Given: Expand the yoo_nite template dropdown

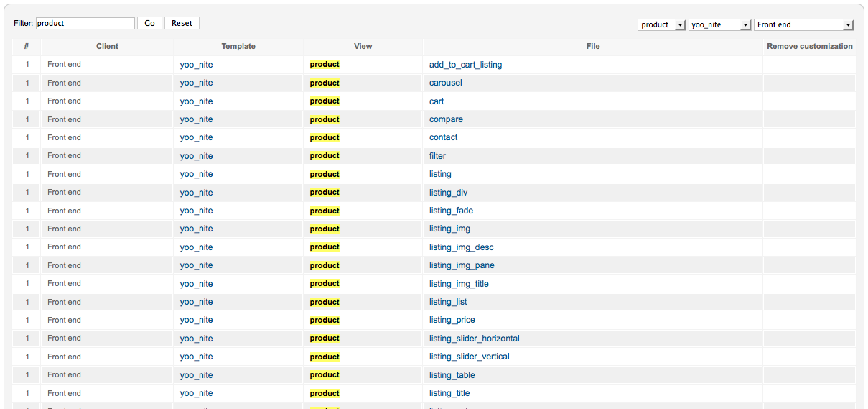Looking at the screenshot, I should click(719, 24).
